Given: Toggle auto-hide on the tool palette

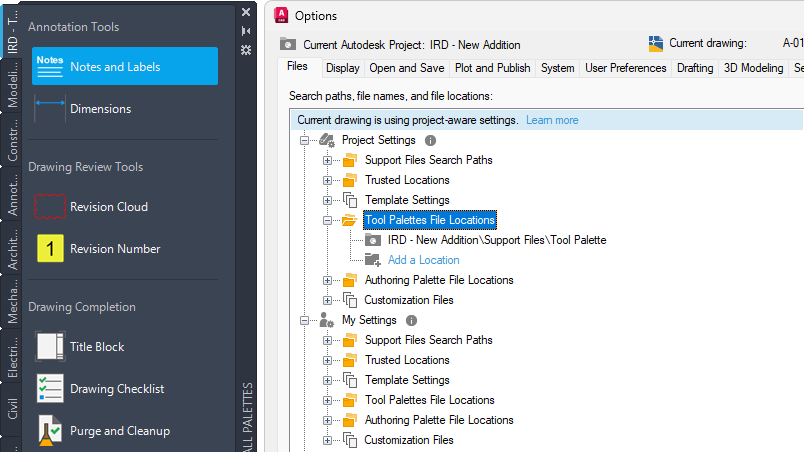Looking at the screenshot, I should [x=246, y=31].
